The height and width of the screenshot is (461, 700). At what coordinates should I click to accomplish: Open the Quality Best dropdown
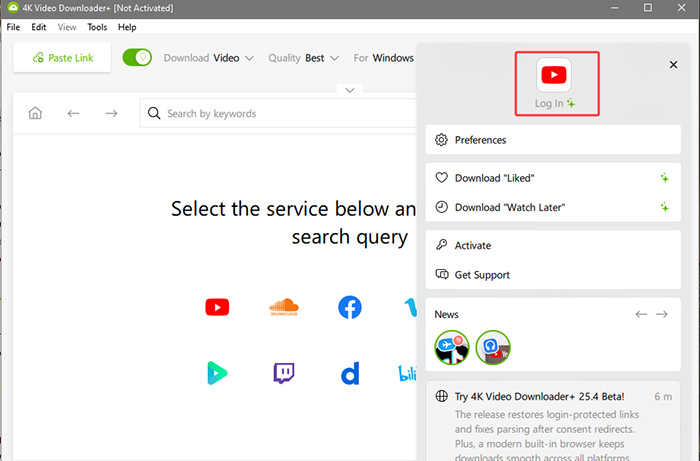(x=304, y=58)
